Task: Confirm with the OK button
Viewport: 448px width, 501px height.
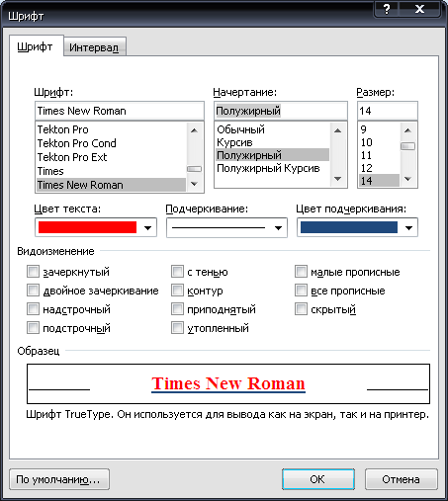Action: [x=318, y=479]
